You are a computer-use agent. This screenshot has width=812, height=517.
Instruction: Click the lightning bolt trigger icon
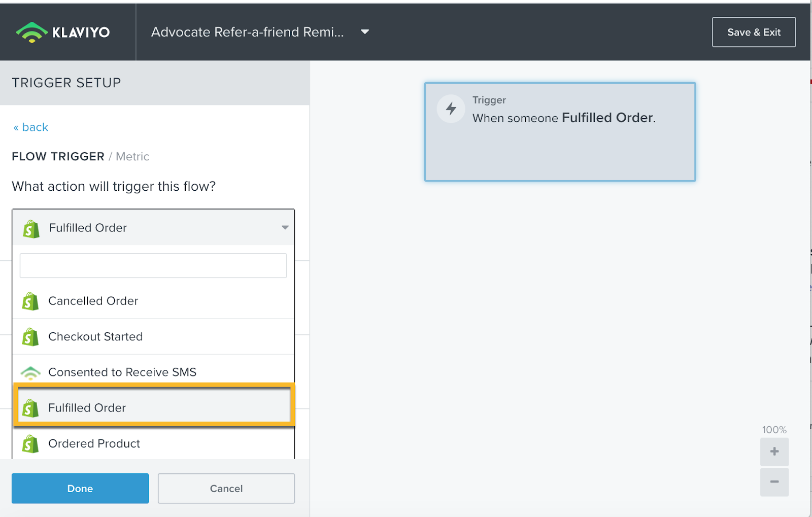(x=451, y=109)
